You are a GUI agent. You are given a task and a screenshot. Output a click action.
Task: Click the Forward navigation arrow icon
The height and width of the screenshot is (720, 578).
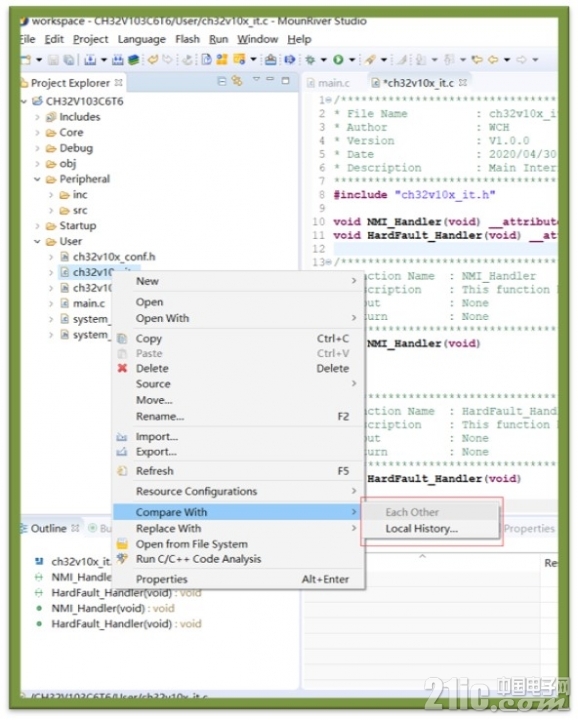pos(522,60)
